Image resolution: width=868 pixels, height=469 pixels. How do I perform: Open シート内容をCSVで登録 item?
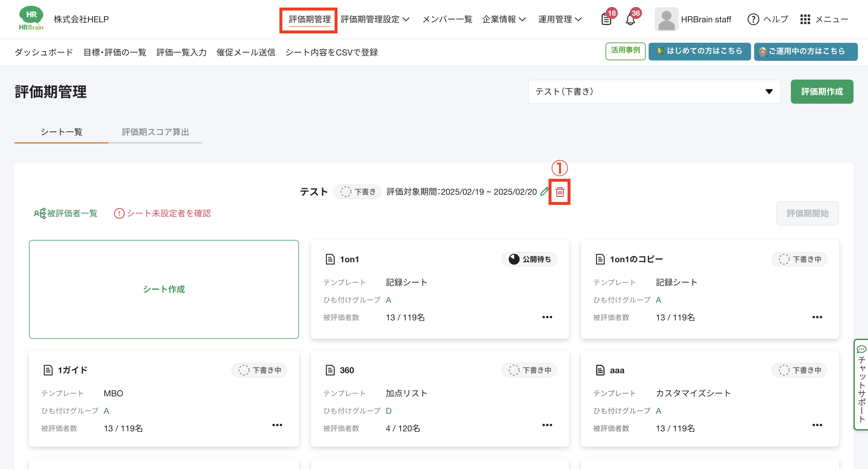pyautogui.click(x=332, y=52)
